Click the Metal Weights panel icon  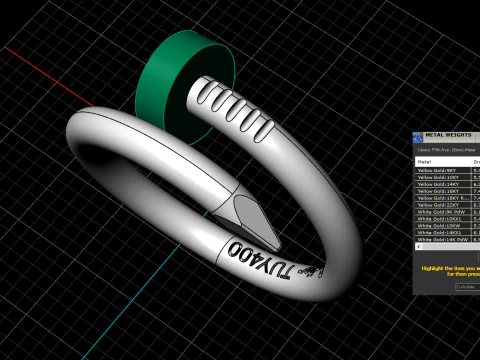[417, 137]
